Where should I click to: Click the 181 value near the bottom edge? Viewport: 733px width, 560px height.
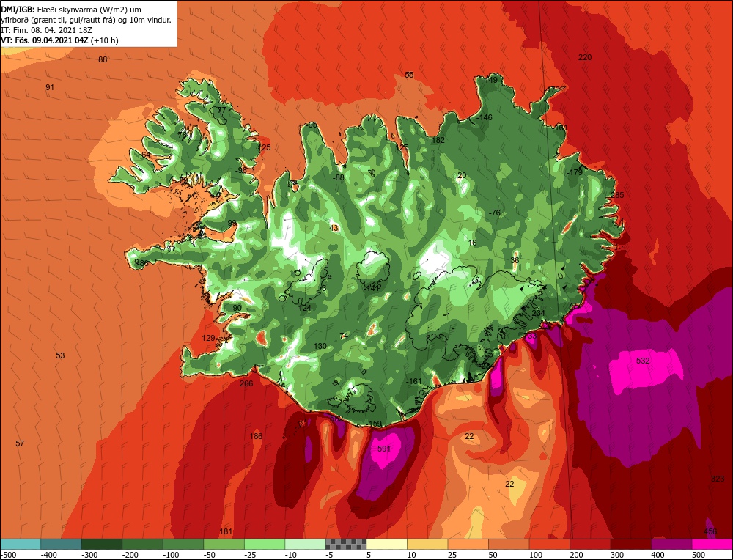coord(226,531)
